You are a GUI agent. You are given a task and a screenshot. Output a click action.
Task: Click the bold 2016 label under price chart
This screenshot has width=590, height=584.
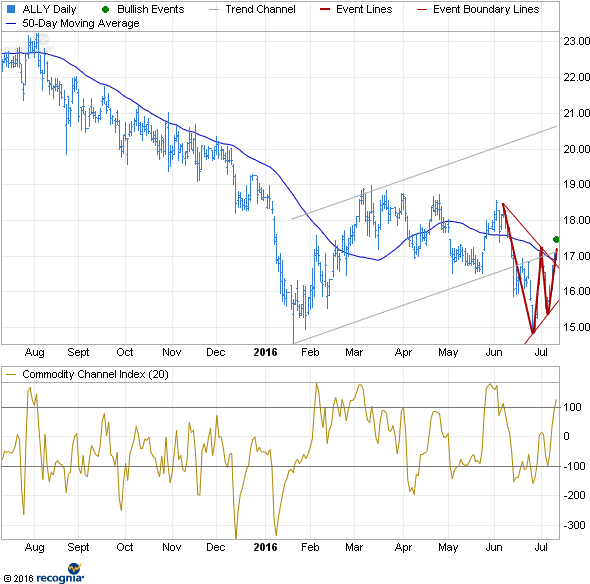pos(265,352)
